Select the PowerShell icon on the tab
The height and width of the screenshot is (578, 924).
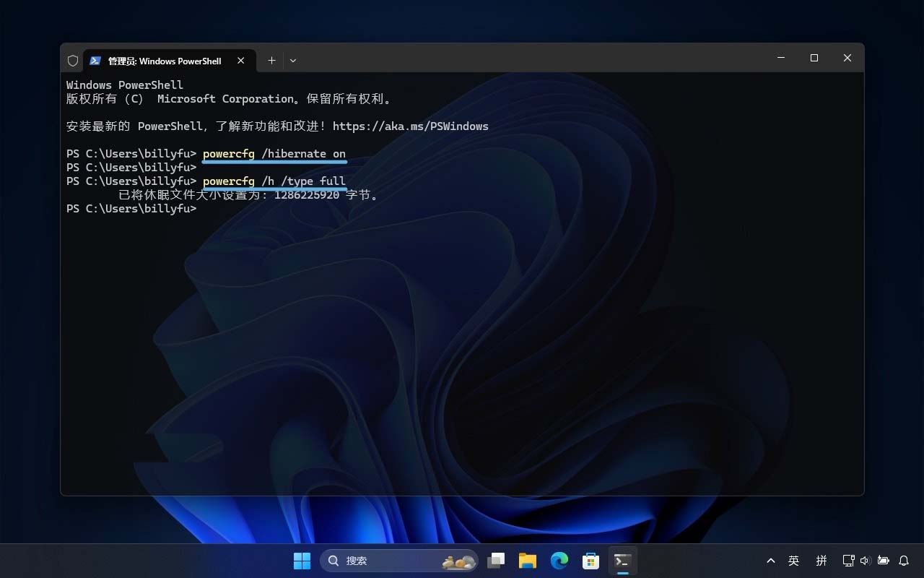point(95,61)
